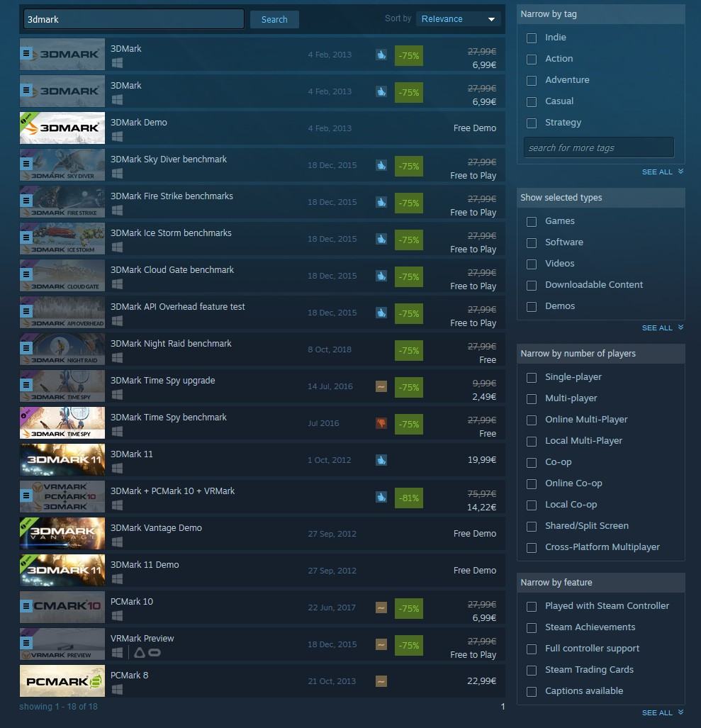Click the search box containing 3dmark
This screenshot has width=701, height=728.
pos(134,19)
